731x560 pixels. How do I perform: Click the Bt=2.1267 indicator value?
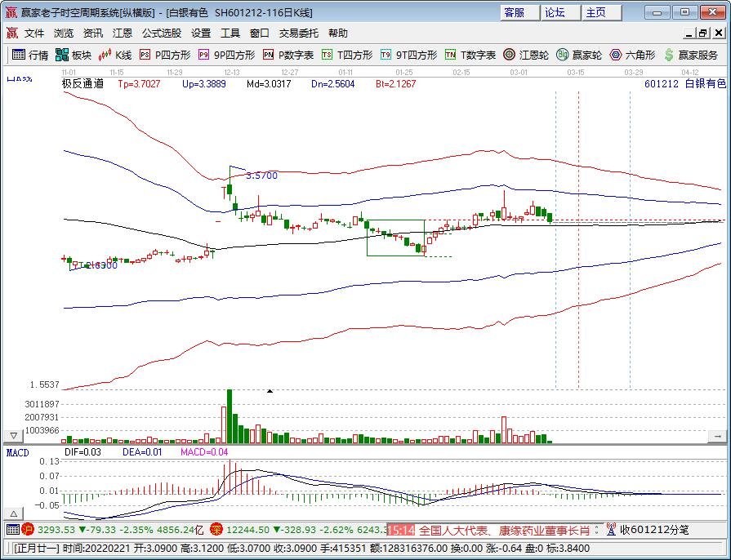tap(396, 84)
